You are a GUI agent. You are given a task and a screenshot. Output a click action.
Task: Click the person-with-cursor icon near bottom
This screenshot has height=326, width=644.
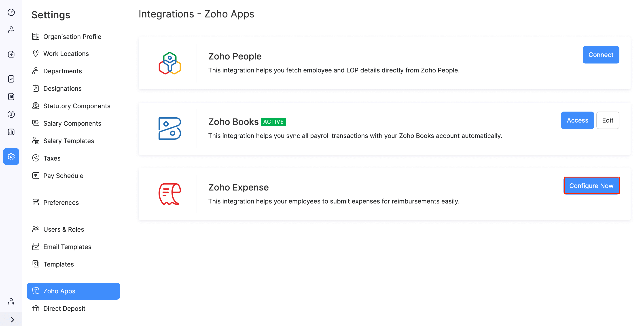(x=11, y=301)
